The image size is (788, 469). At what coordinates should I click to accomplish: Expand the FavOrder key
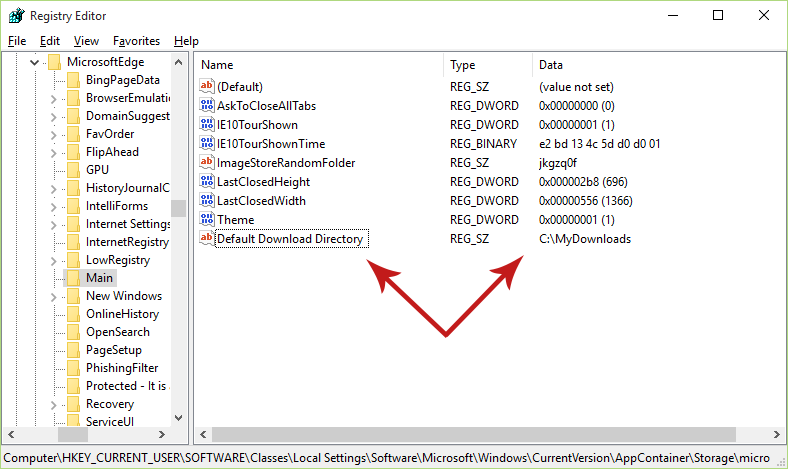pos(53,135)
